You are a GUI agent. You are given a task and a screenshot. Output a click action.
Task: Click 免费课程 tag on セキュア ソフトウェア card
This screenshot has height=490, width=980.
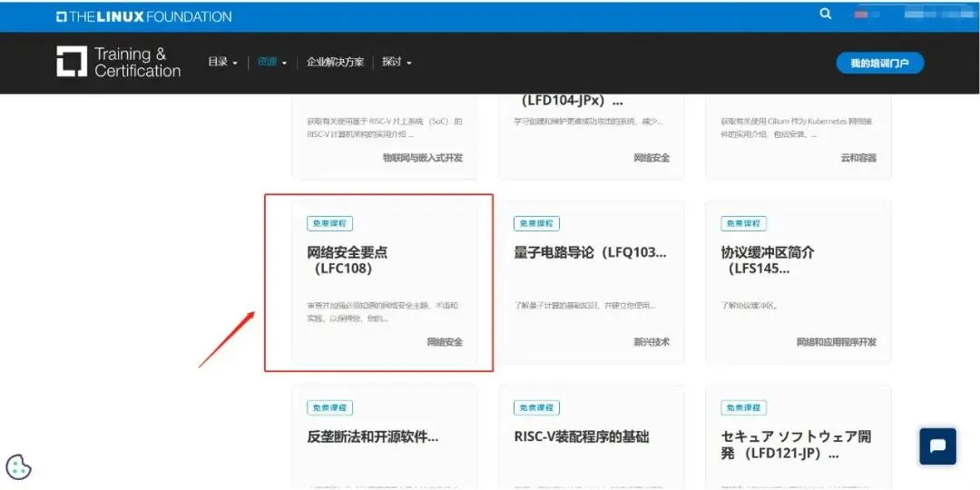(x=744, y=407)
